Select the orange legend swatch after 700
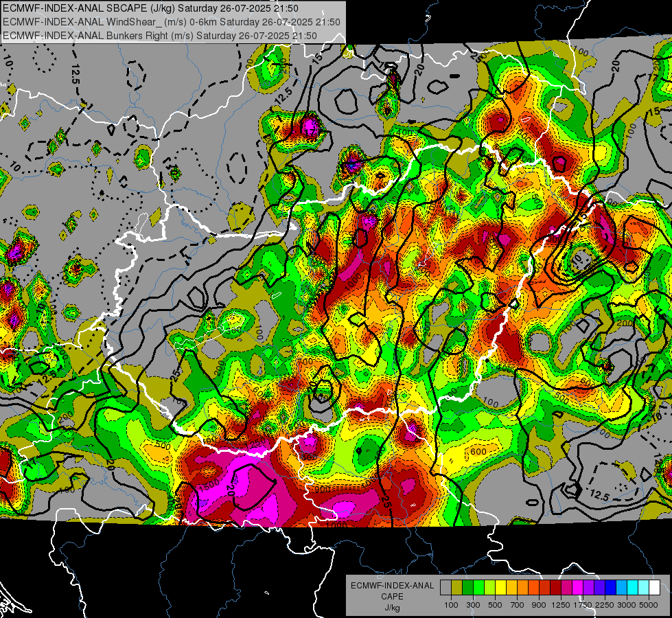Image resolution: width=672 pixels, height=618 pixels. [x=522, y=588]
